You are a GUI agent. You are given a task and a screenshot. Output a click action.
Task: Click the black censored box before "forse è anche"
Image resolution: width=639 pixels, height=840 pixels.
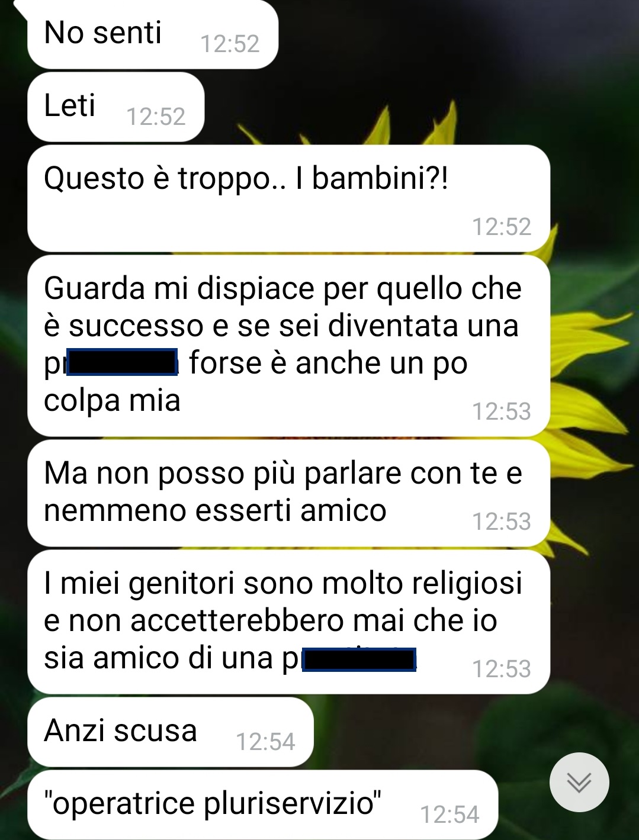123,362
